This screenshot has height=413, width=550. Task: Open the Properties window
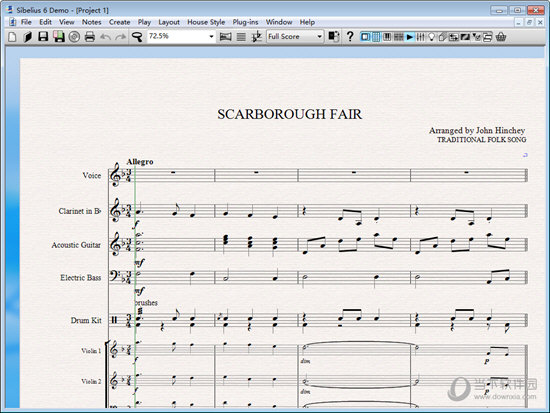click(476, 36)
